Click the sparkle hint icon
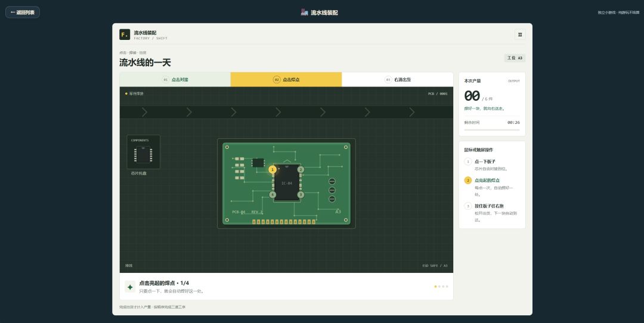Screen dimensions: 644x323 [130, 287]
